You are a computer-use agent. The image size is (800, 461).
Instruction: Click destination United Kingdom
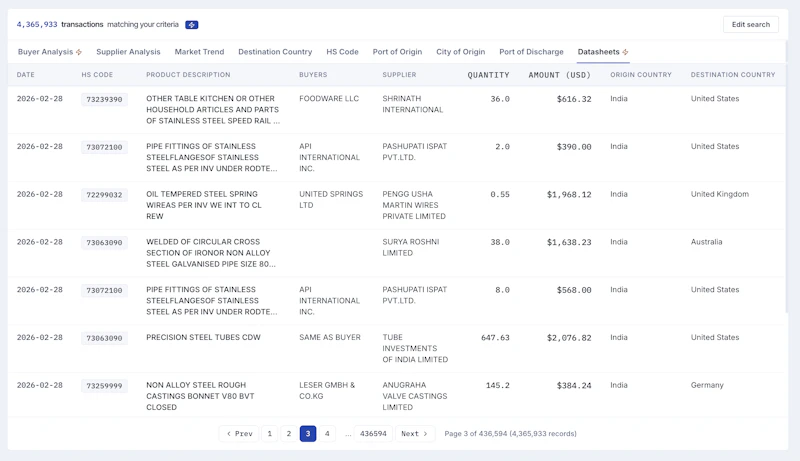(719, 194)
